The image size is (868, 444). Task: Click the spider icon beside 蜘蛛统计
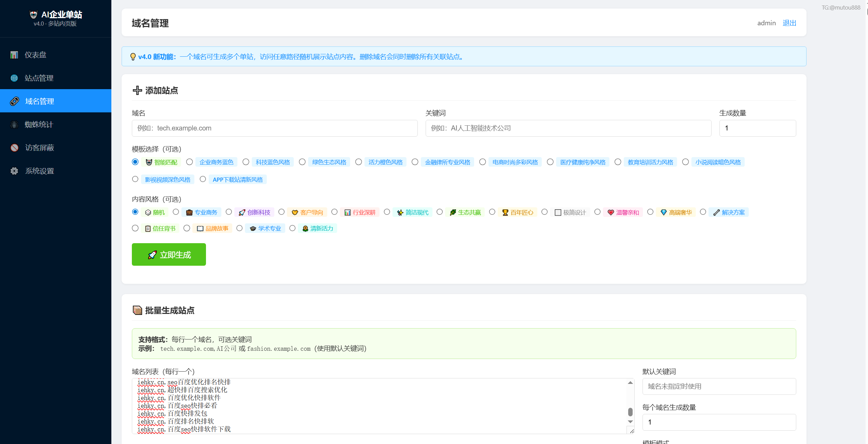coord(14,125)
